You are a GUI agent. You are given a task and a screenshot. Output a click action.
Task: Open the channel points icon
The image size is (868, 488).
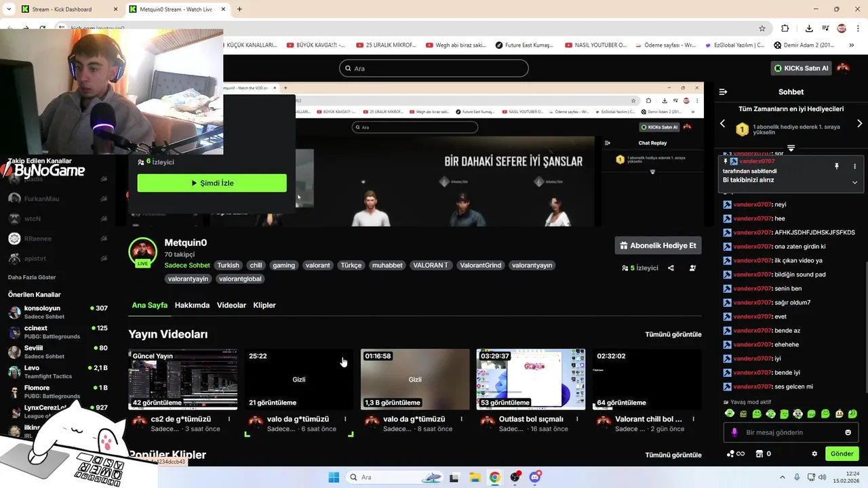[731, 453]
